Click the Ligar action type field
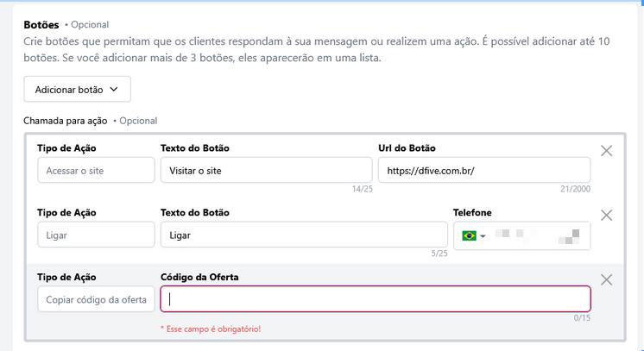 click(96, 235)
